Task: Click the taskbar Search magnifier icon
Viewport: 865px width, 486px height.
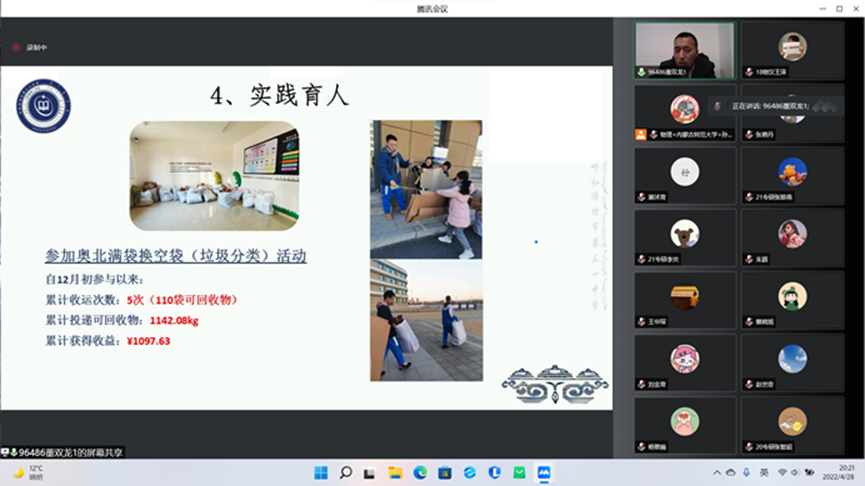Action: [346, 472]
